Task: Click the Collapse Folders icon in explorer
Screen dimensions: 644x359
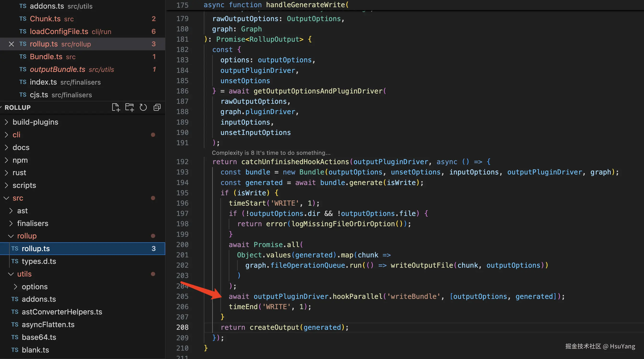Action: (x=157, y=107)
